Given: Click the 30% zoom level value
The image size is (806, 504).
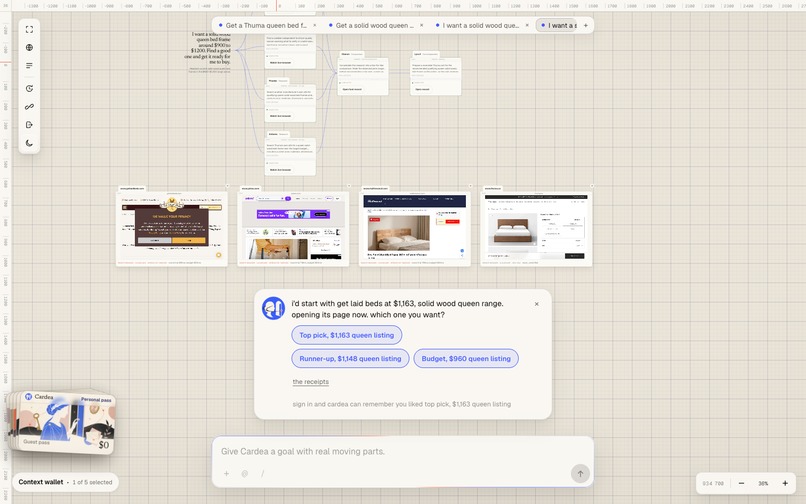Looking at the screenshot, I should 763,483.
